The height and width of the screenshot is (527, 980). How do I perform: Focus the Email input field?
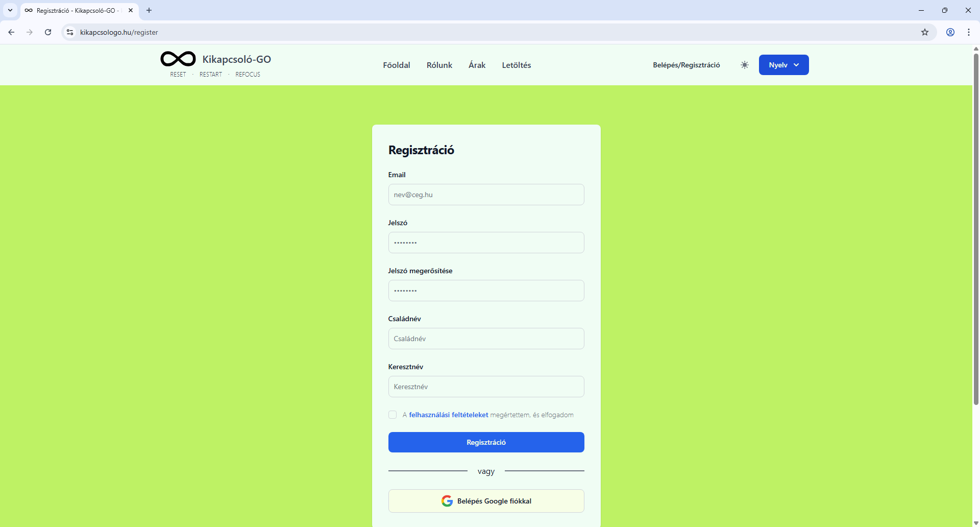(486, 195)
